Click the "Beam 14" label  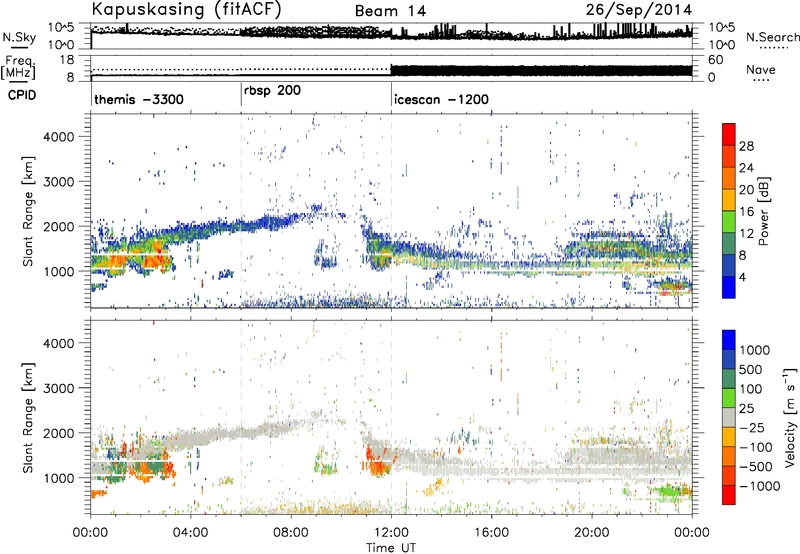(x=390, y=11)
